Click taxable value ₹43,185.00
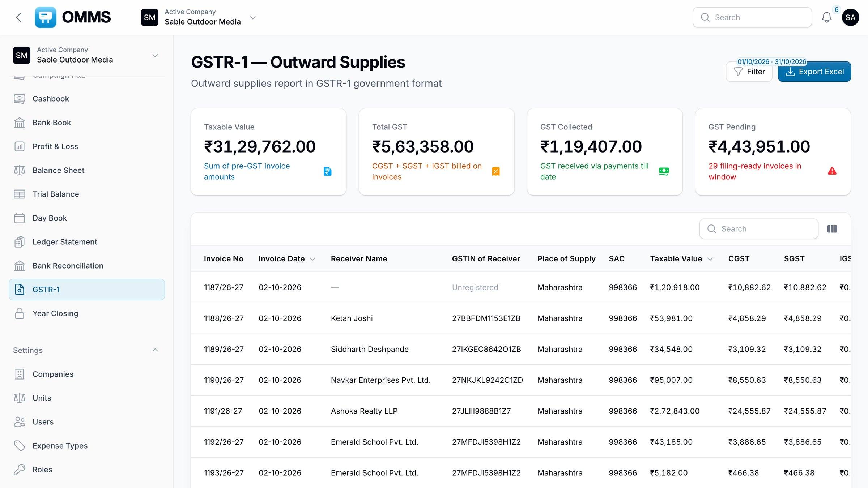The width and height of the screenshot is (868, 488). click(x=671, y=442)
